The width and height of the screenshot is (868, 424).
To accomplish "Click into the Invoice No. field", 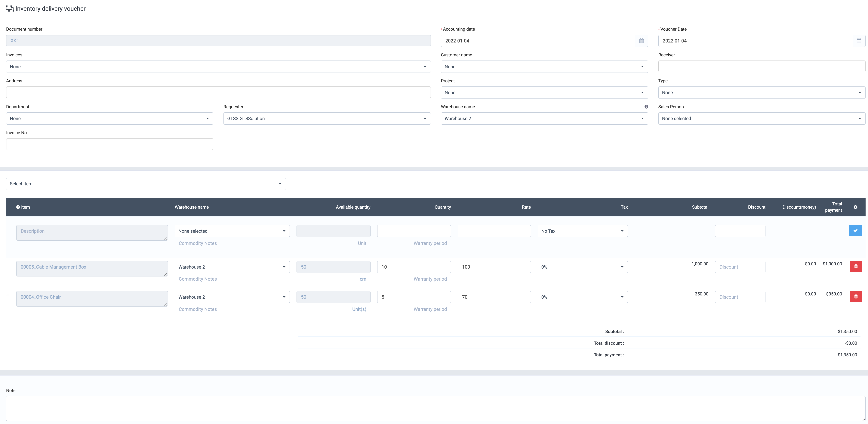I will tap(109, 144).
